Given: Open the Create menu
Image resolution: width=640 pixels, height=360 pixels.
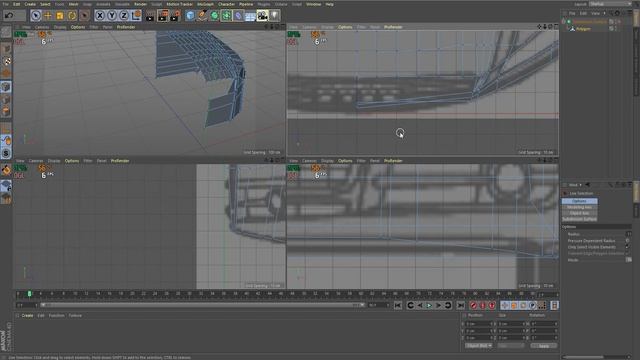Looking at the screenshot, I should pos(30,4).
